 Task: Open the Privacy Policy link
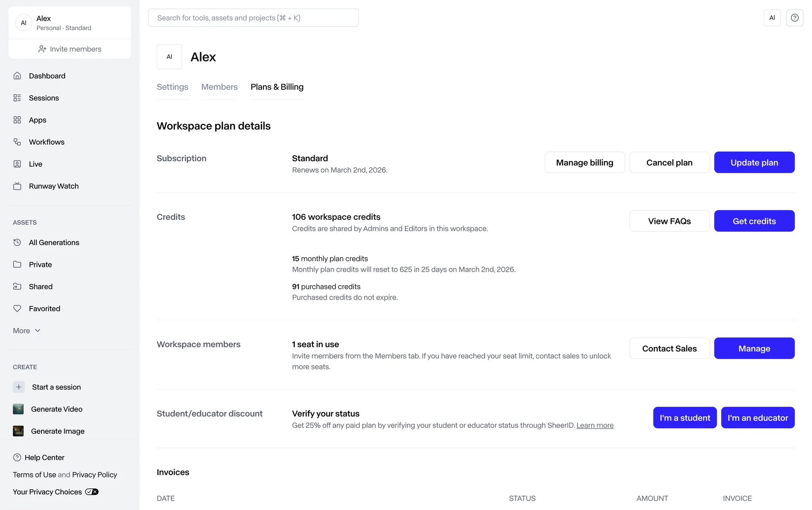point(95,475)
